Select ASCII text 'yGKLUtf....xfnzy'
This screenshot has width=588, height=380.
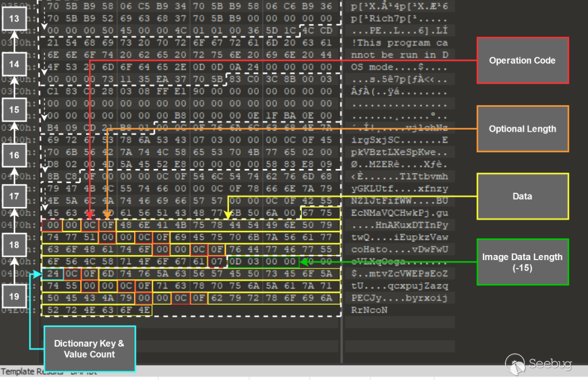click(399, 189)
